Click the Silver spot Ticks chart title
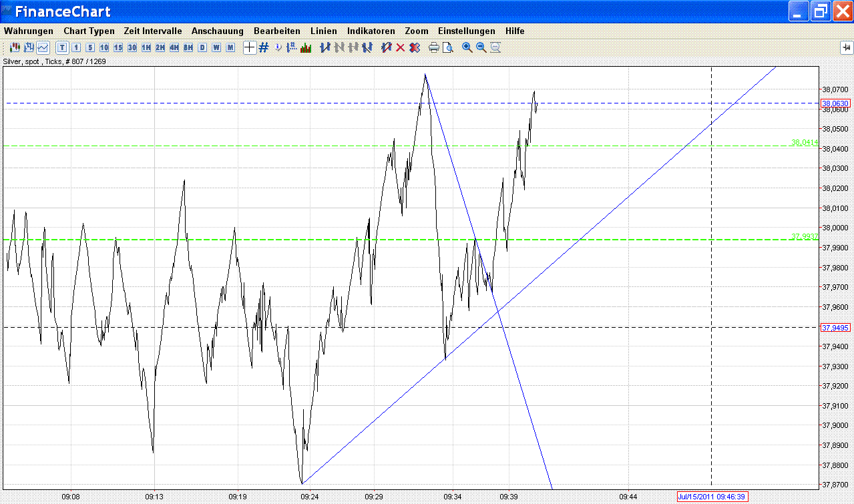This screenshot has width=854, height=504. pyautogui.click(x=55, y=61)
